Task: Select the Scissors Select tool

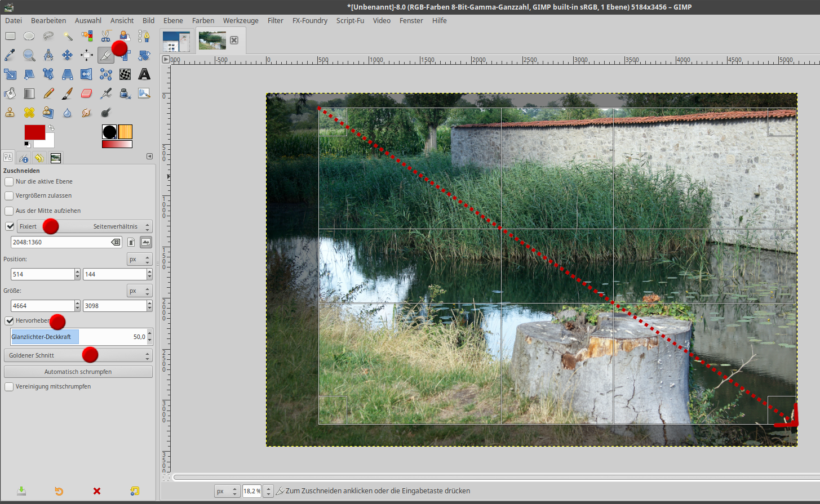Action: pos(106,37)
